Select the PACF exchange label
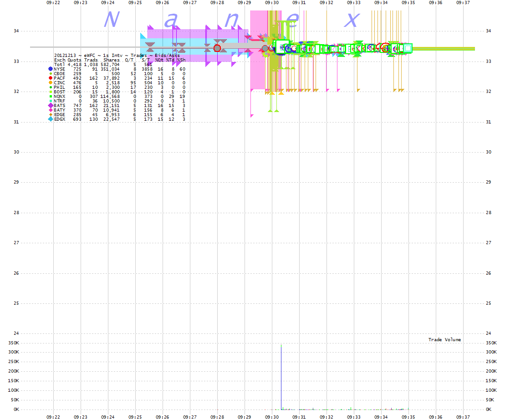 [59, 78]
